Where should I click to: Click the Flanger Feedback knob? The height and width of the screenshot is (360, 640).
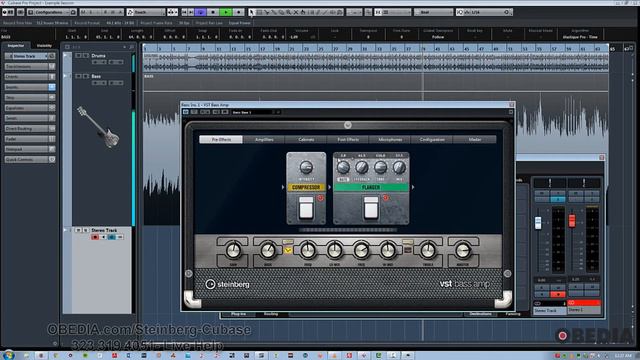362,167
